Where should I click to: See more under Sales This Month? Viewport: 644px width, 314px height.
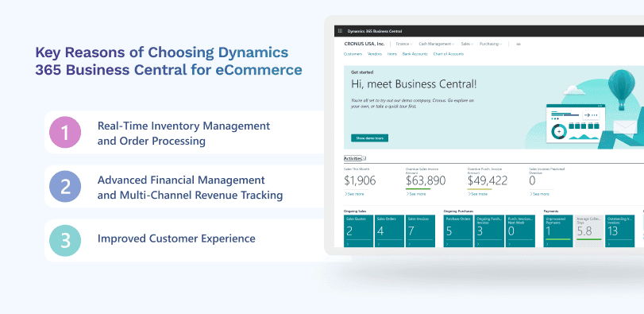tap(354, 194)
